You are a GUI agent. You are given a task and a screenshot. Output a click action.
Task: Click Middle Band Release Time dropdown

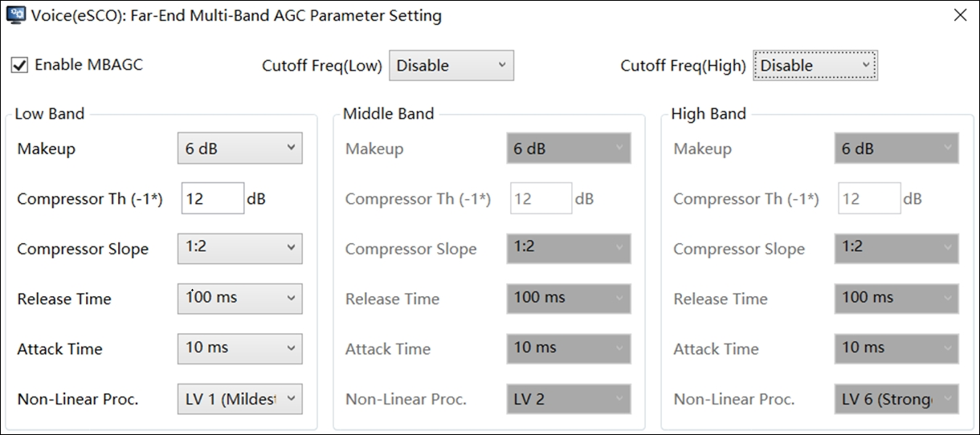point(569,299)
